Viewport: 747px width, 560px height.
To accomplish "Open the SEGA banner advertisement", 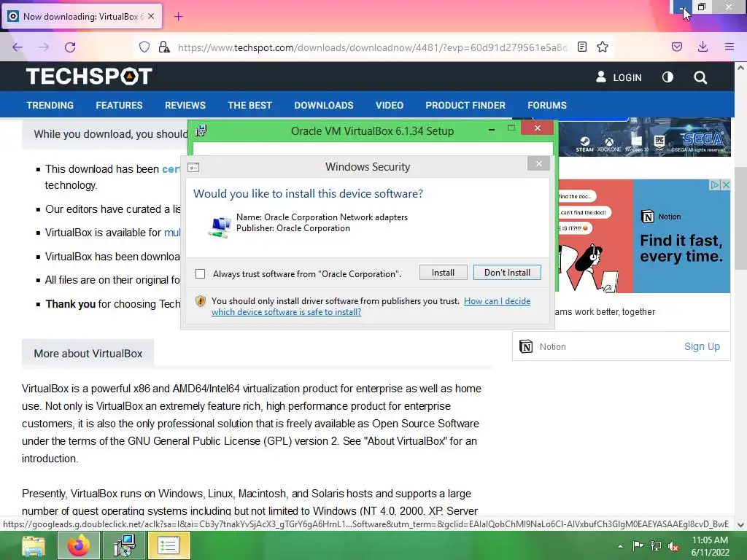I will tap(645, 137).
